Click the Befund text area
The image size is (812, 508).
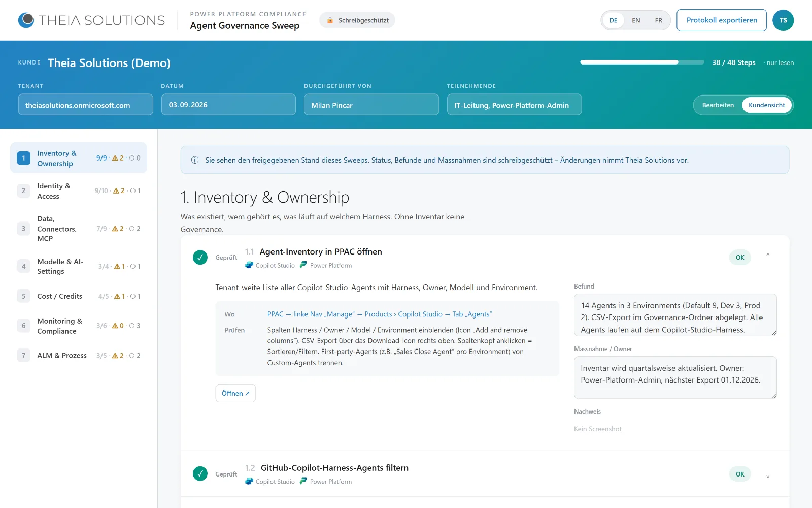pyautogui.click(x=675, y=315)
